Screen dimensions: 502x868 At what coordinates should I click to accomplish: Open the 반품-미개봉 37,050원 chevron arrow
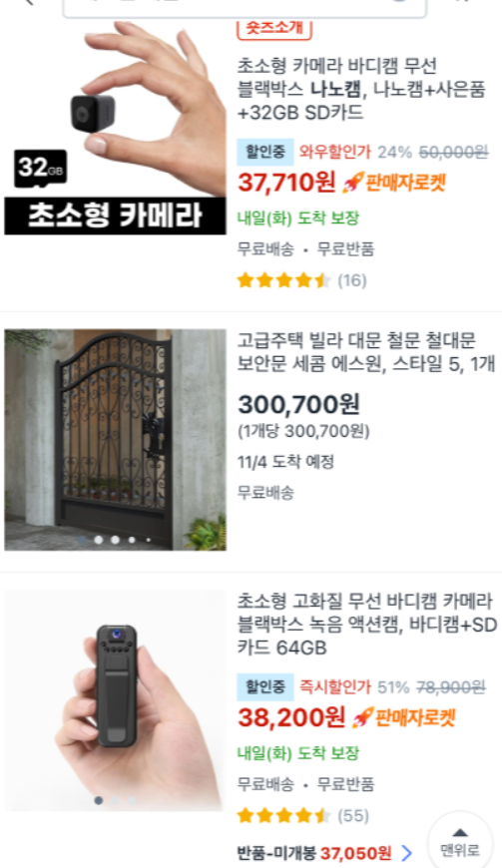(407, 852)
